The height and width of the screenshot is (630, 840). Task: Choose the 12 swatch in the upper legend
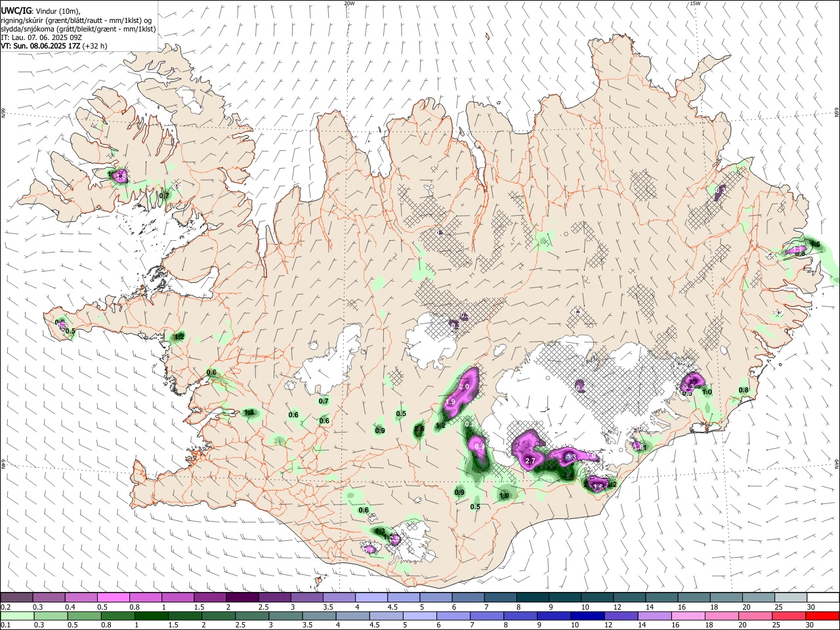pyautogui.click(x=630, y=598)
